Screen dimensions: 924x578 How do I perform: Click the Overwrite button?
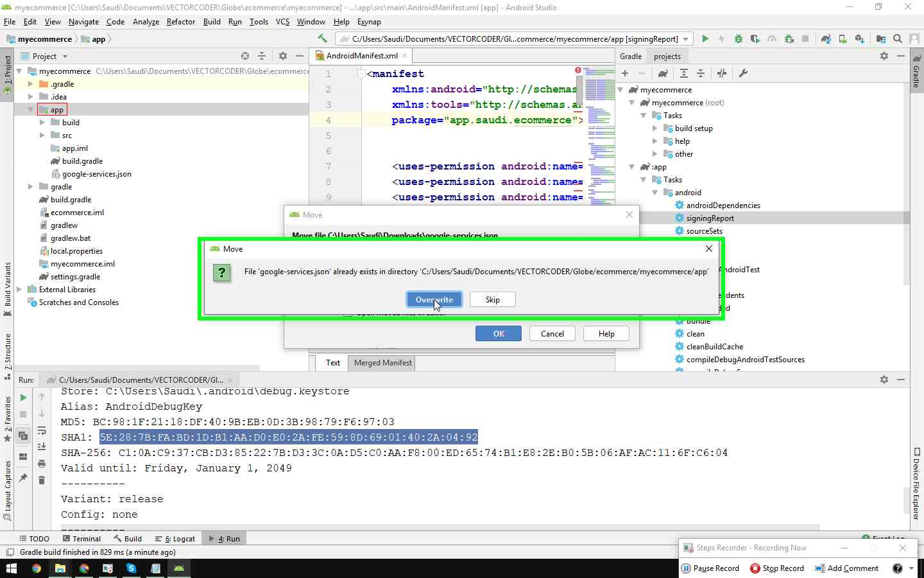click(434, 300)
